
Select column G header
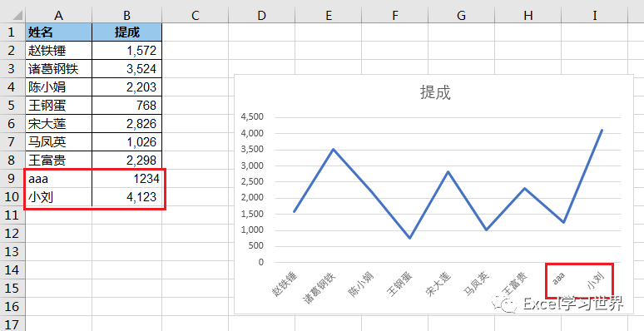(461, 15)
